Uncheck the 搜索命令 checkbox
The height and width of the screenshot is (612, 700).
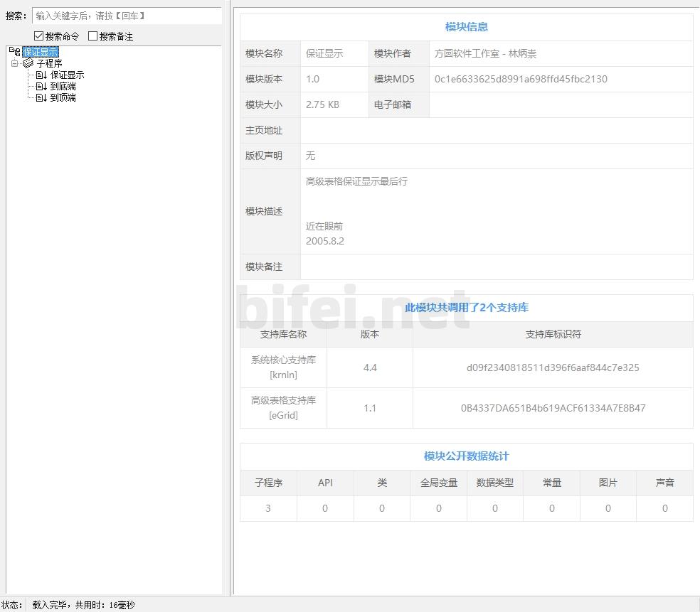[x=39, y=36]
